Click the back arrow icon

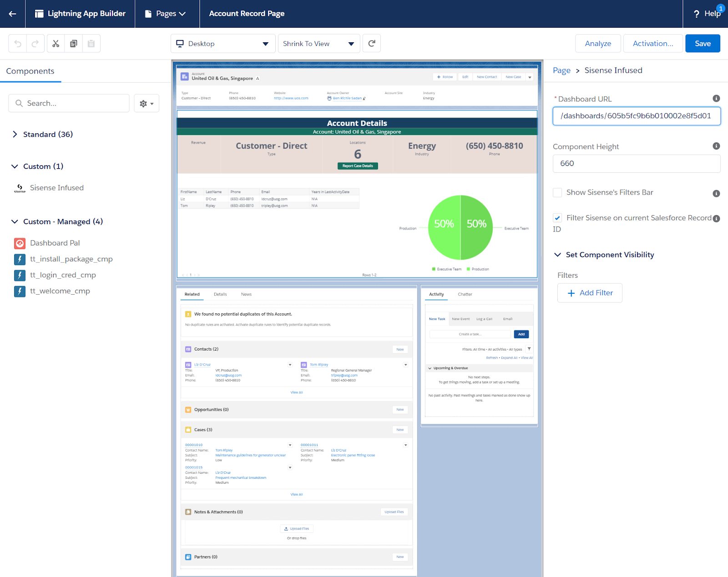pos(12,14)
